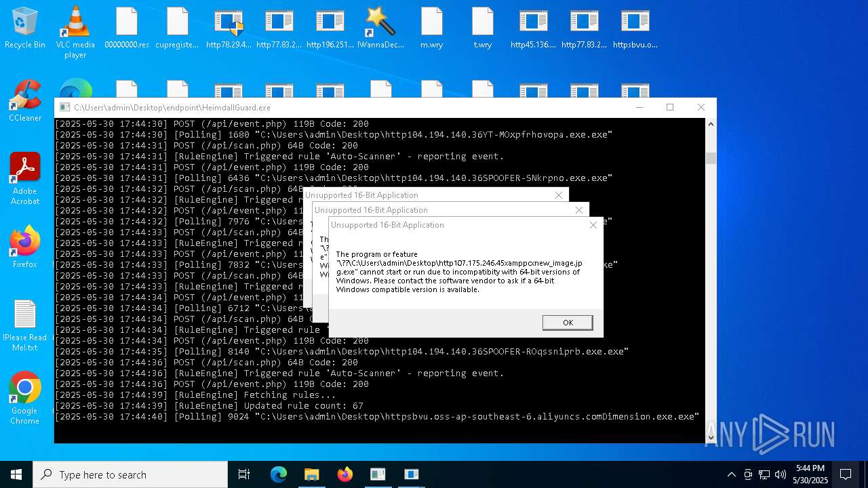This screenshot has width=868, height=488.
Task: Click console line containing SPOOFER-ROqssniprb.exe.exe
Action: [x=342, y=351]
